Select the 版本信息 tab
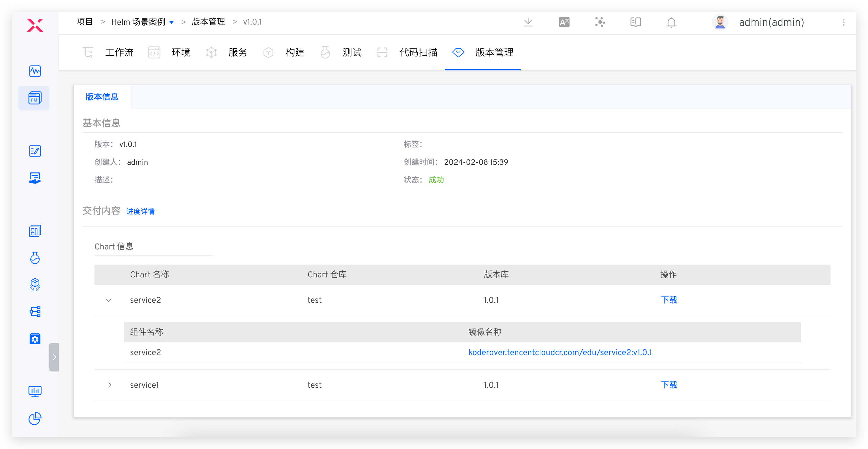868x449 pixels. (102, 97)
